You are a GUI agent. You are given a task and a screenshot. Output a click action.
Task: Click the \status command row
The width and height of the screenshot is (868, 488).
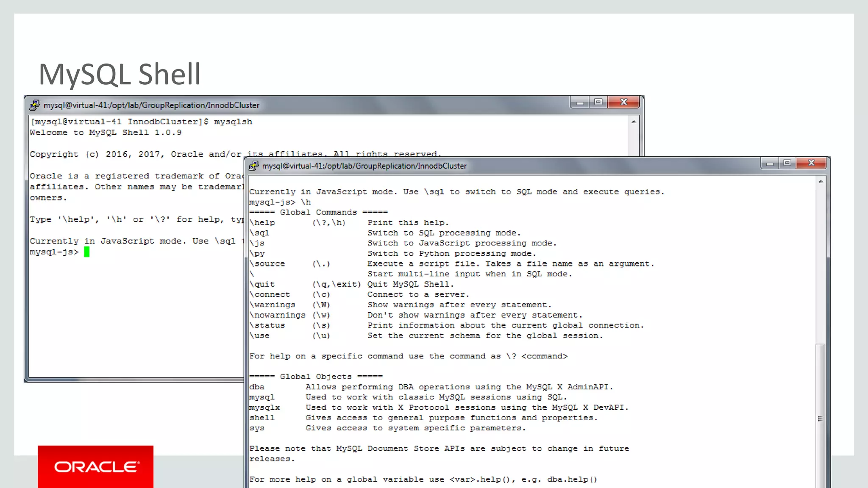tap(446, 325)
